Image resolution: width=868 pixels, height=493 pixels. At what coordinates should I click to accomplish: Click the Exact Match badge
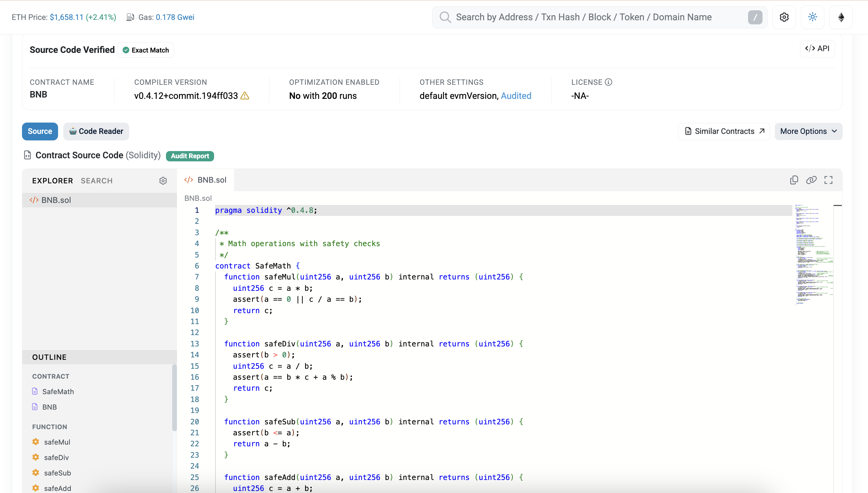146,50
